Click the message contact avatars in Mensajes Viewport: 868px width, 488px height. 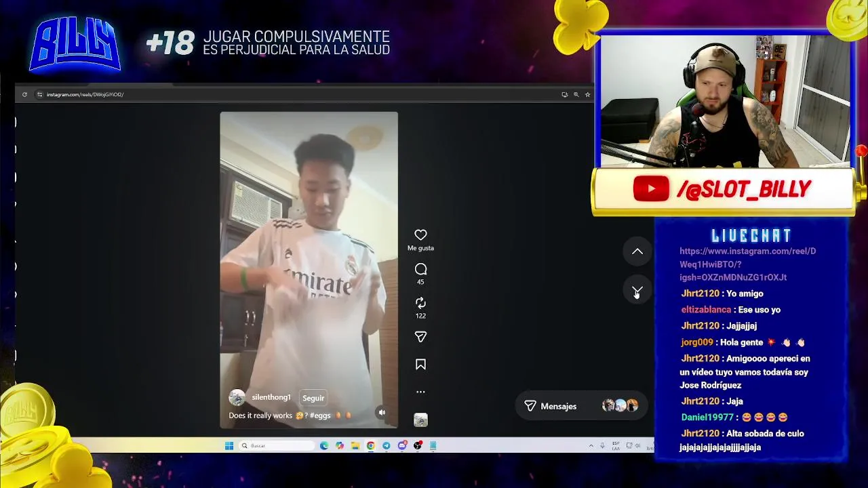(x=620, y=405)
